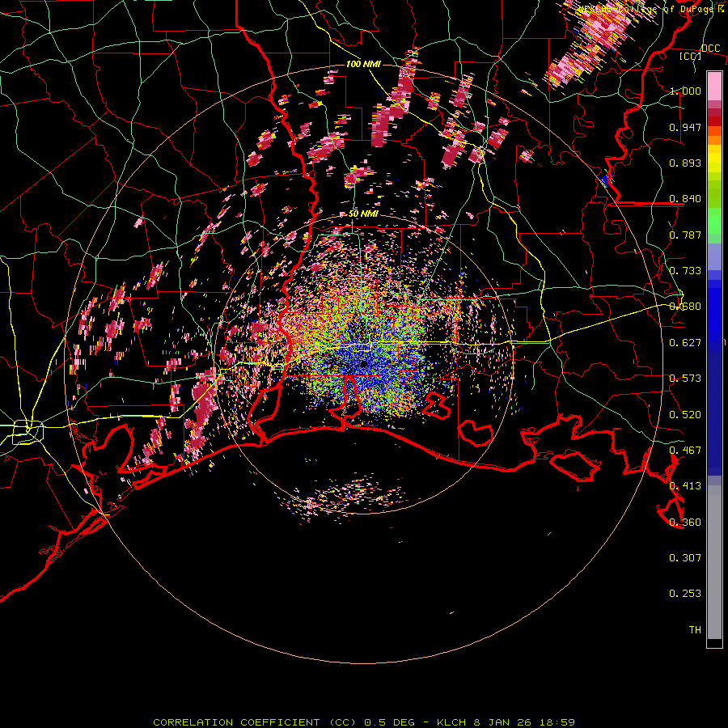Click the [CC] units label
The width and height of the screenshot is (728, 728).
[691, 56]
